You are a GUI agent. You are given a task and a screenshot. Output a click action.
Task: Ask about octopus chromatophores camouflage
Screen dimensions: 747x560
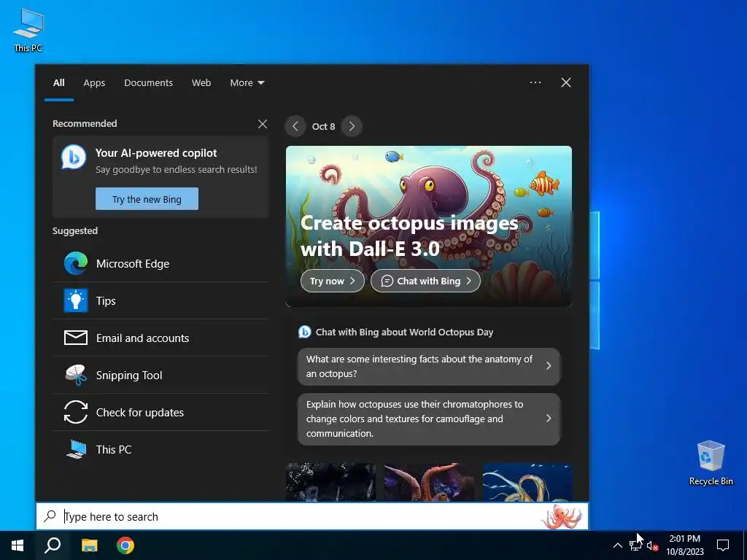pos(429,419)
